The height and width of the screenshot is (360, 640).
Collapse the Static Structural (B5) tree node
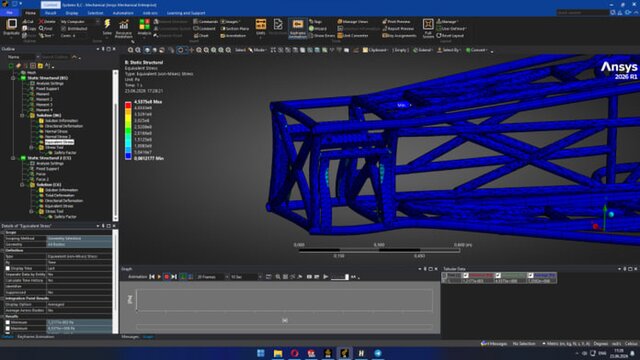(13, 78)
